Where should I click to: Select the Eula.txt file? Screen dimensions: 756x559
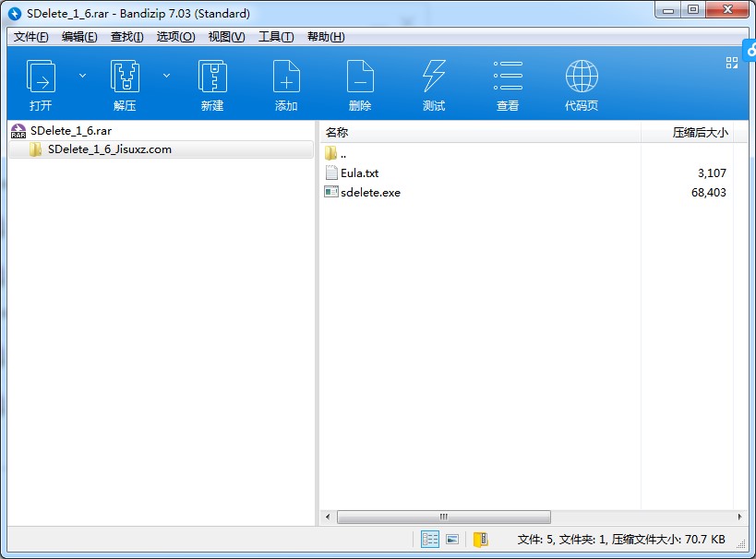pos(360,173)
